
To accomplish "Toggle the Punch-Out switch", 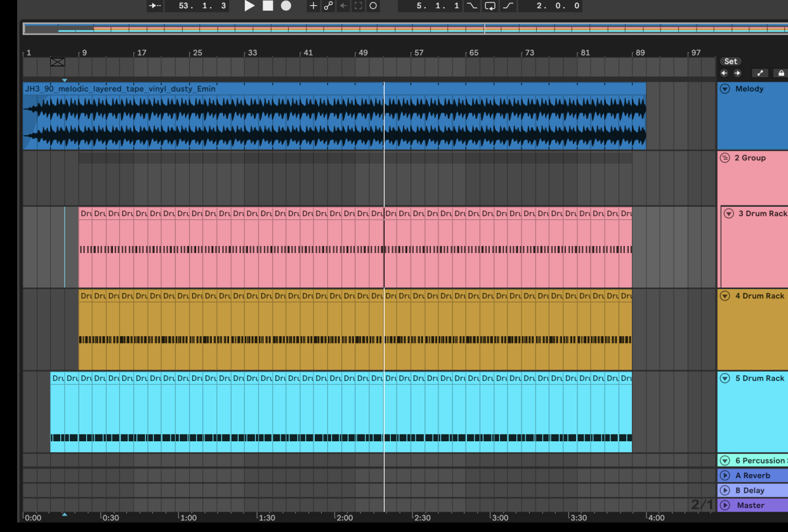I will point(508,6).
